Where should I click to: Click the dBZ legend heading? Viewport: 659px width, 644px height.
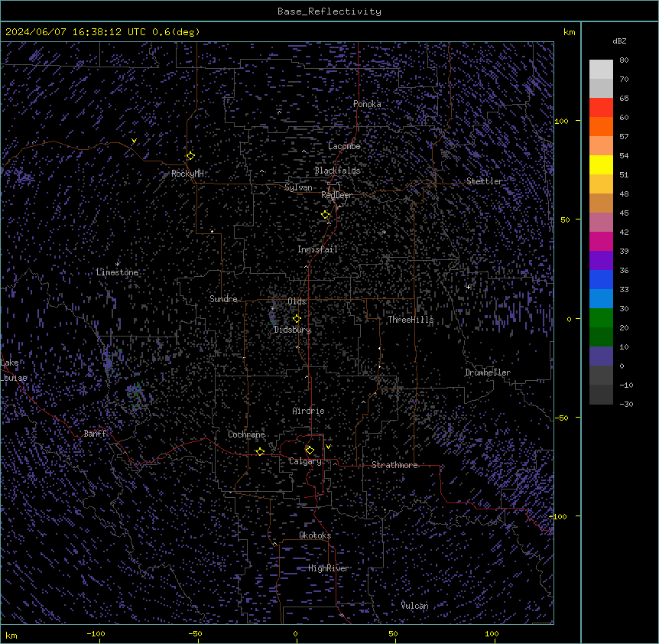619,41
